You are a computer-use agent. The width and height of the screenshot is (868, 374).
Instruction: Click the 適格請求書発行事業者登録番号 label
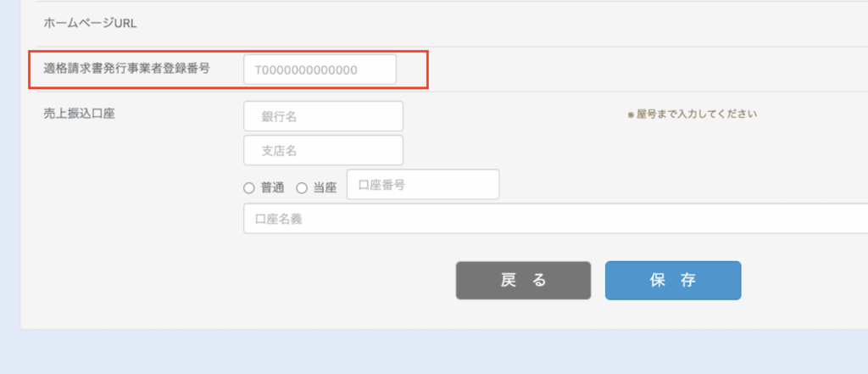(127, 69)
